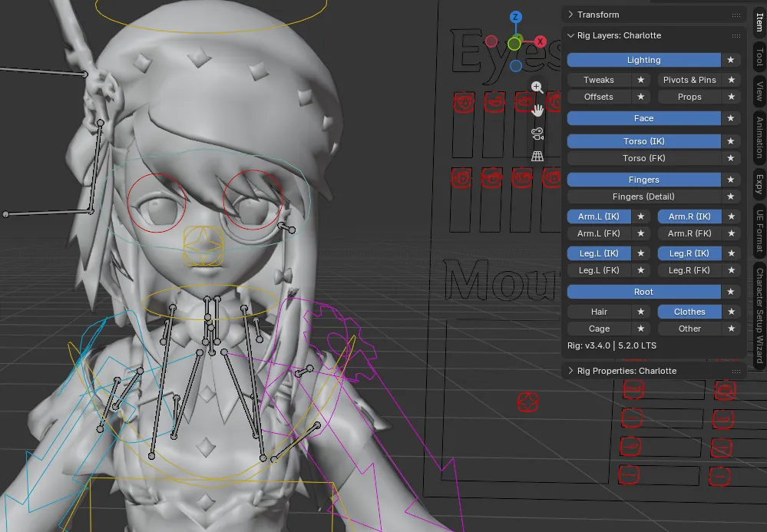Toggle the Fingers rig layer off
The height and width of the screenshot is (532, 767).
pos(643,180)
